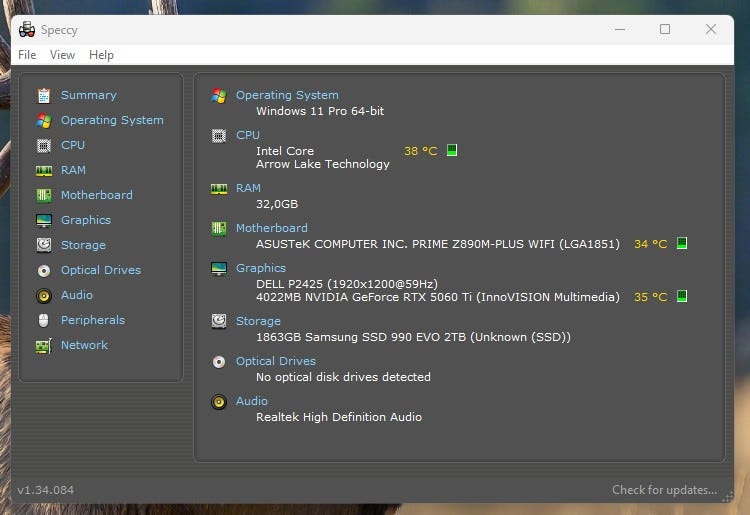
Task: Click the 35 °C graphics temperature value
Action: click(x=651, y=297)
